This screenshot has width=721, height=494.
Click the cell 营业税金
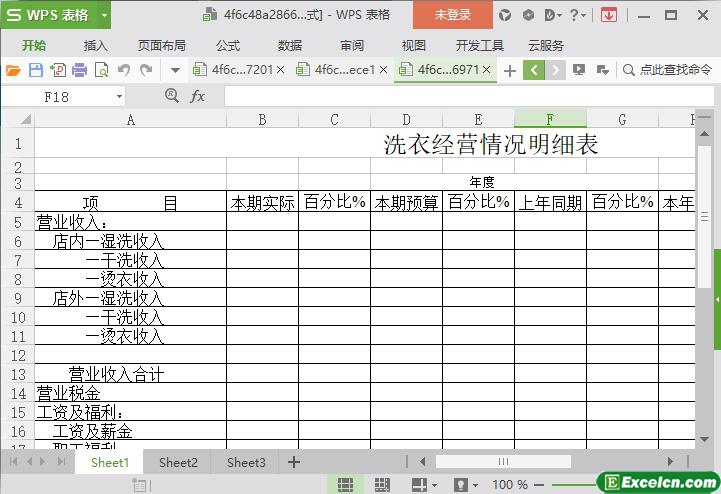click(x=131, y=393)
